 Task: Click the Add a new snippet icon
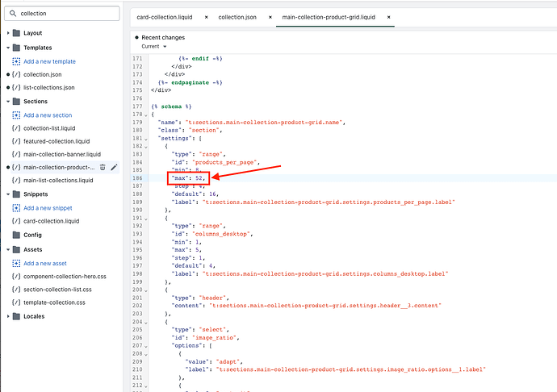(16, 208)
